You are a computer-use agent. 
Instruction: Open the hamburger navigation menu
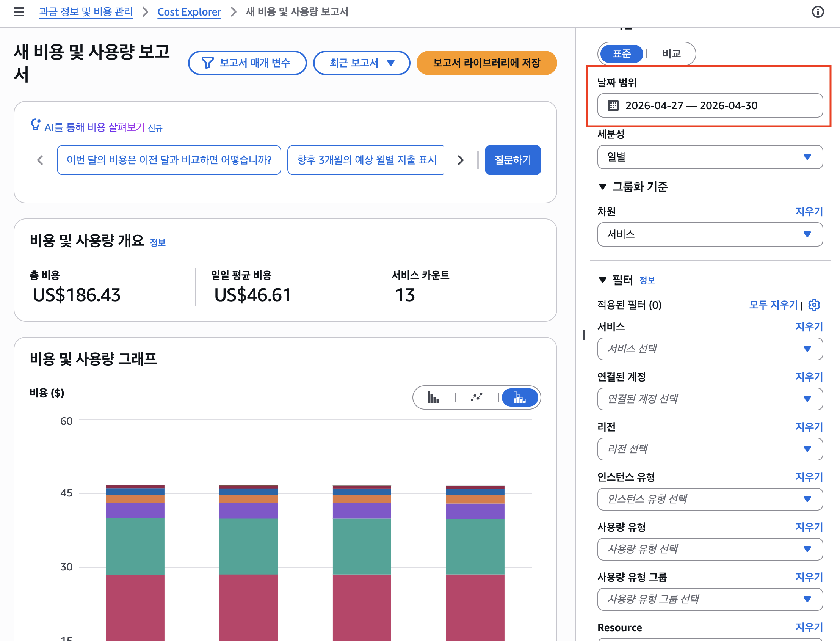click(x=19, y=12)
